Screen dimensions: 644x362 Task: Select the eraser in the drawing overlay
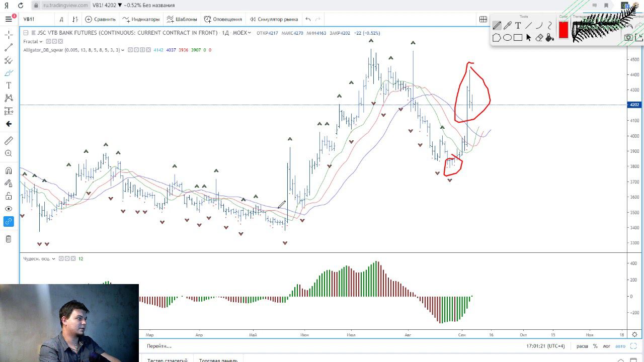pyautogui.click(x=539, y=38)
